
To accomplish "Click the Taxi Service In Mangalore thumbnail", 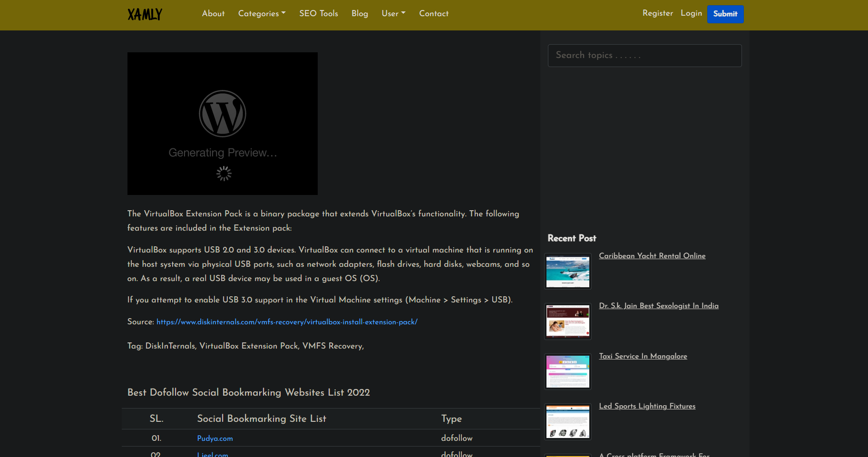I will pos(568,371).
